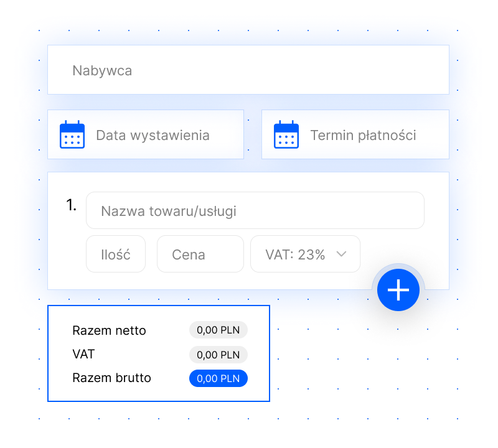The image size is (498, 448).
Task: Select the VAT 0,00 PLN amount badge
Action: tap(218, 355)
